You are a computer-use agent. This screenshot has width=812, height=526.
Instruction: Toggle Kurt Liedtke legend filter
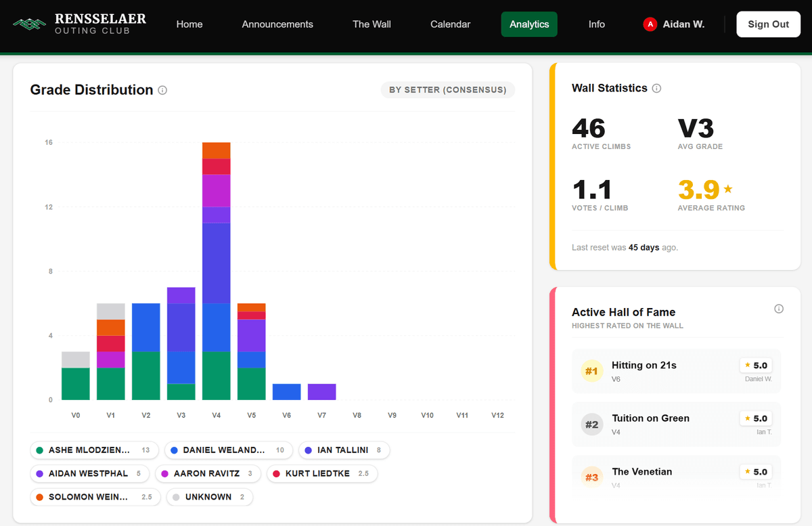(322, 474)
